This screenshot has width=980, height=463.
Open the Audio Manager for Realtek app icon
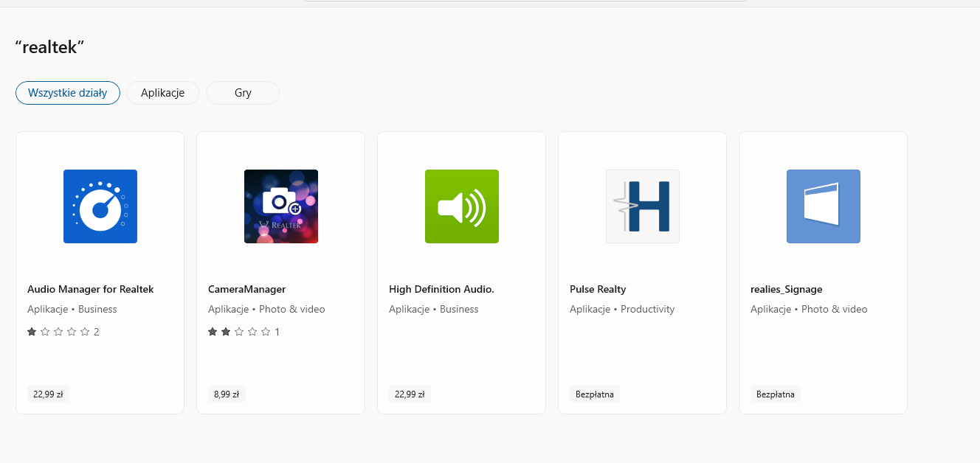pos(100,206)
